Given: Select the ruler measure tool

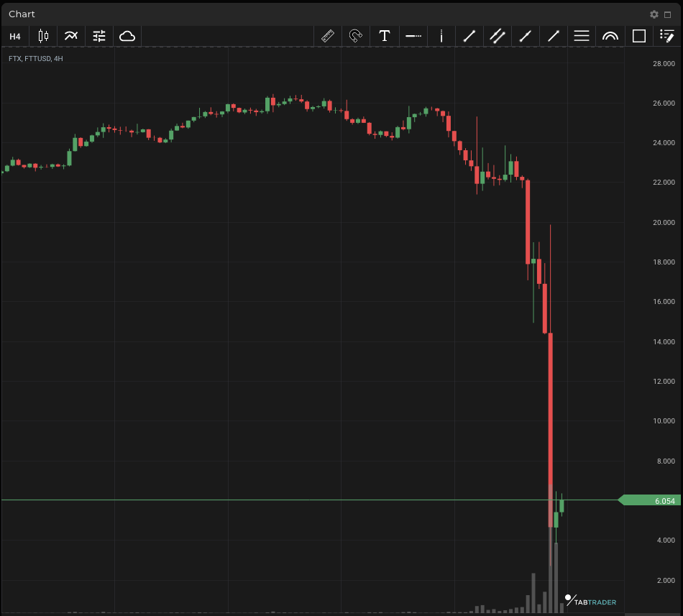Looking at the screenshot, I should click(x=328, y=36).
